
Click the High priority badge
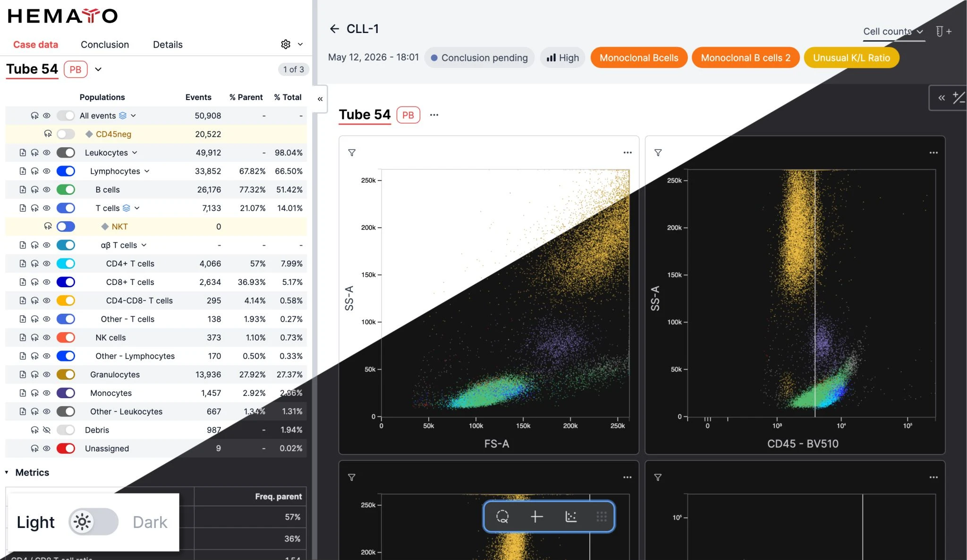[x=562, y=58]
